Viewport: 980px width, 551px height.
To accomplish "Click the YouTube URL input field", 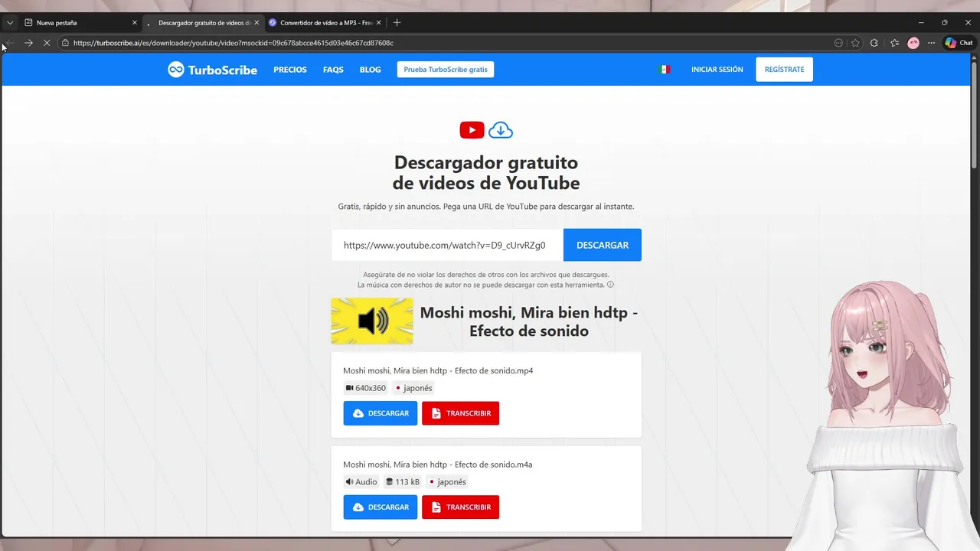I will point(447,245).
